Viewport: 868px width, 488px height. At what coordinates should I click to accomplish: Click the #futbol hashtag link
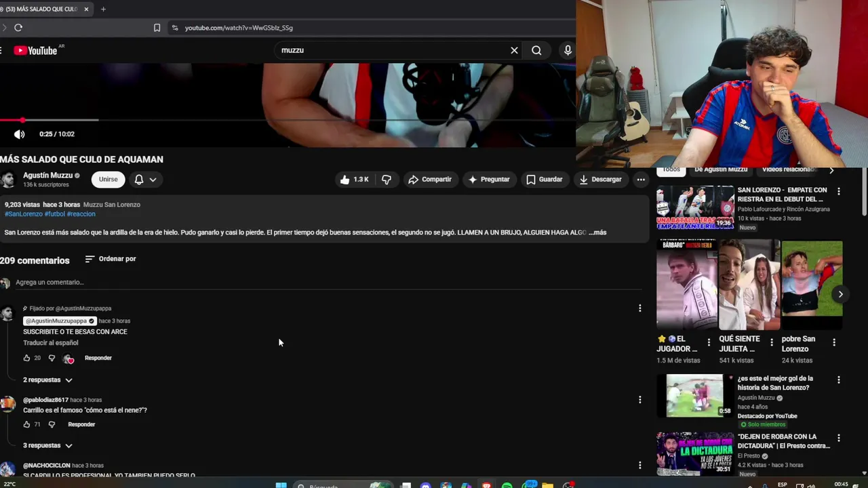[x=55, y=214]
